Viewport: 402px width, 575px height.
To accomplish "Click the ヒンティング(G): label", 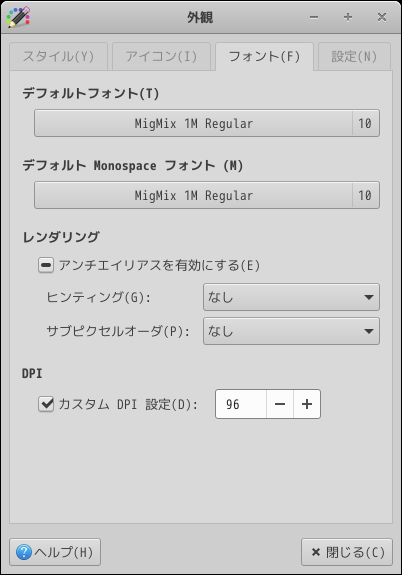I will (x=99, y=297).
